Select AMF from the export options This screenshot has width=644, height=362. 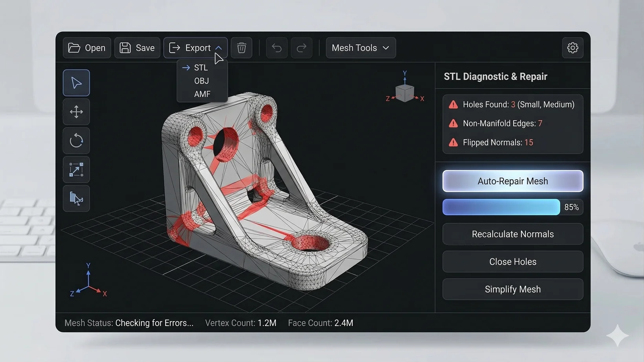(201, 94)
